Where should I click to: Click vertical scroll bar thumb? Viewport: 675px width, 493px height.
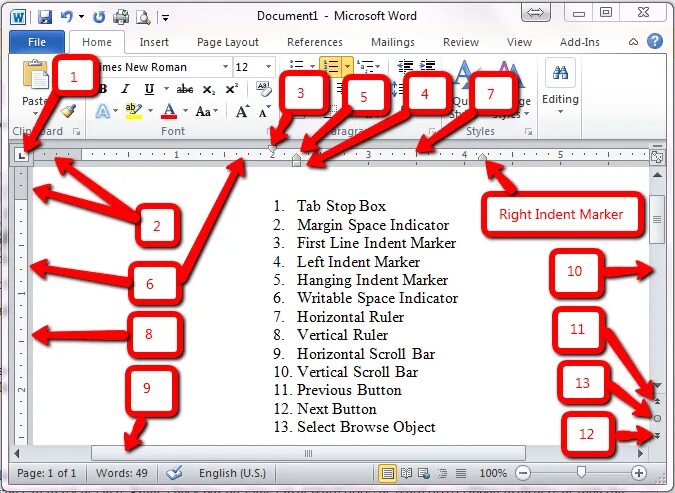point(657,220)
